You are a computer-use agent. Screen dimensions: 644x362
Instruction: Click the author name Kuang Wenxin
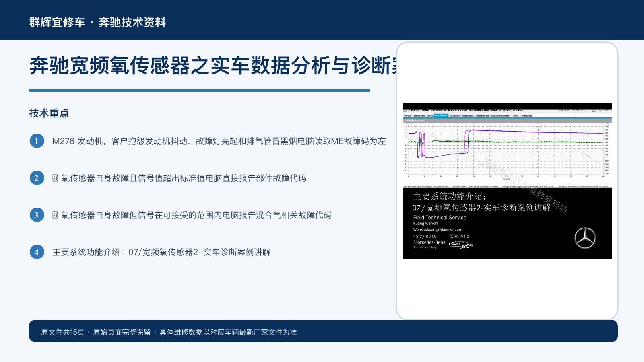click(x=425, y=223)
